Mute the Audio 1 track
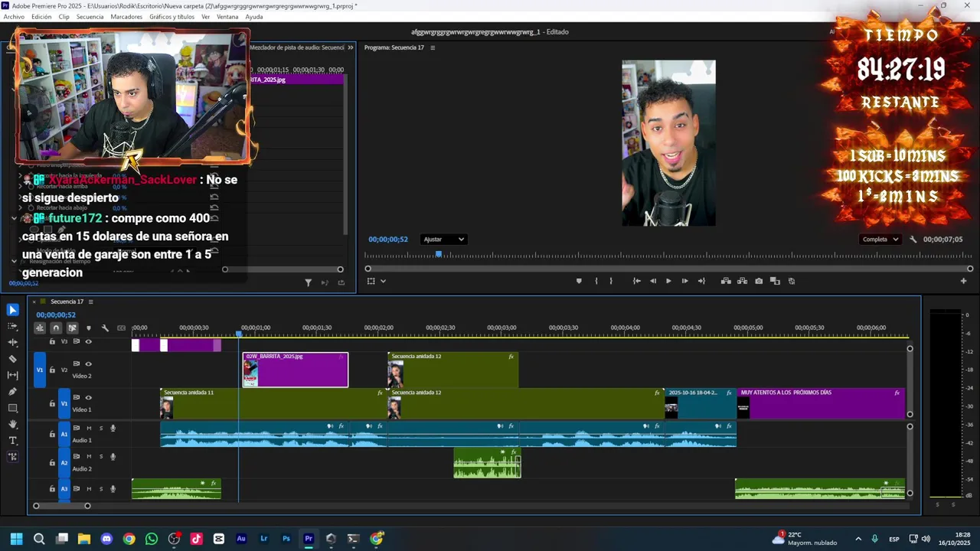This screenshot has width=980, height=551. tap(89, 428)
